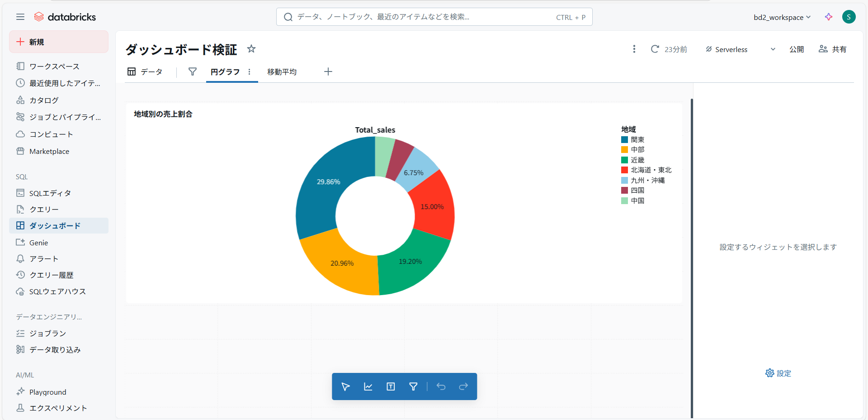
Task: Open the Databricks Assistant sparkle icon
Action: (828, 17)
